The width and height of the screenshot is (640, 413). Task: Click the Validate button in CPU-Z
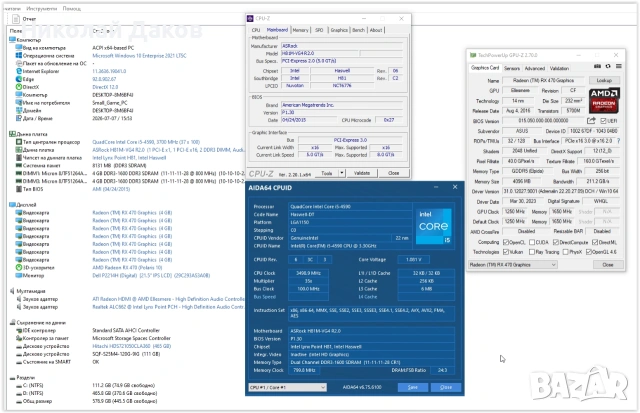pos(362,173)
